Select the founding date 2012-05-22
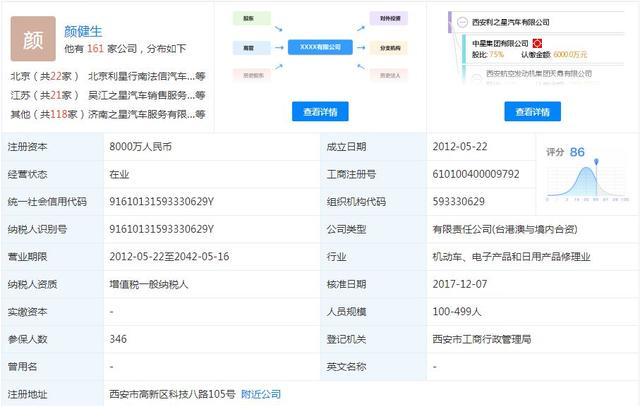 460,146
